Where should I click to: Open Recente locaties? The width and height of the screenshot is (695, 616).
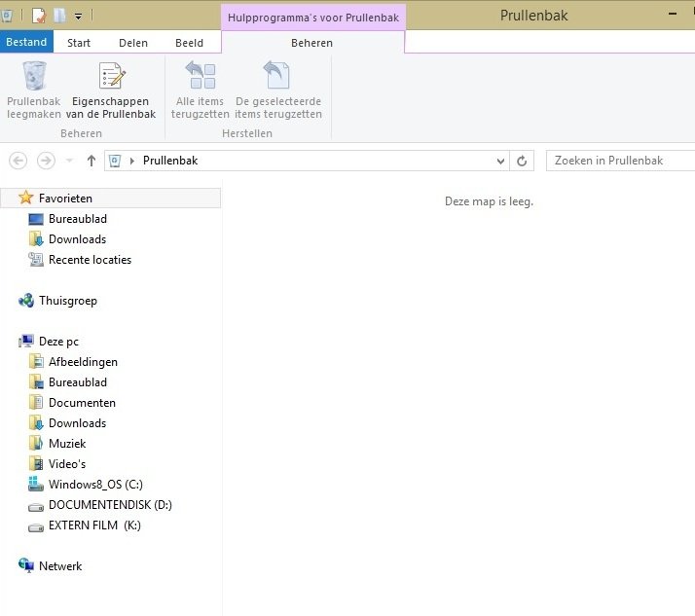(x=90, y=260)
